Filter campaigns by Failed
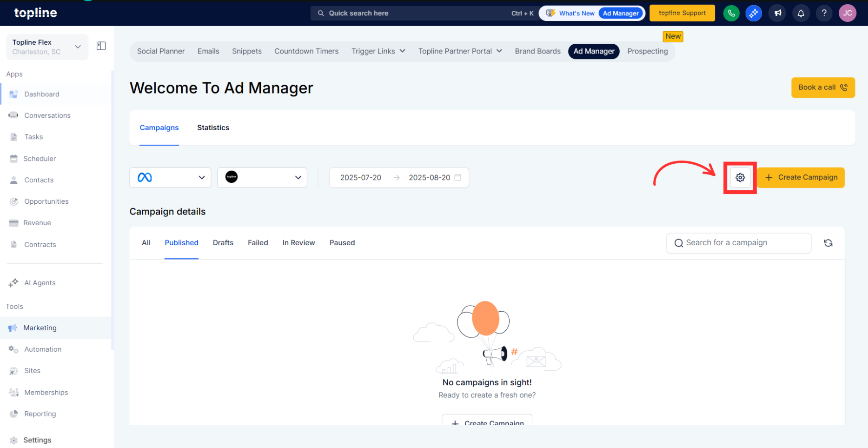The height and width of the screenshot is (448, 868). pyautogui.click(x=258, y=243)
